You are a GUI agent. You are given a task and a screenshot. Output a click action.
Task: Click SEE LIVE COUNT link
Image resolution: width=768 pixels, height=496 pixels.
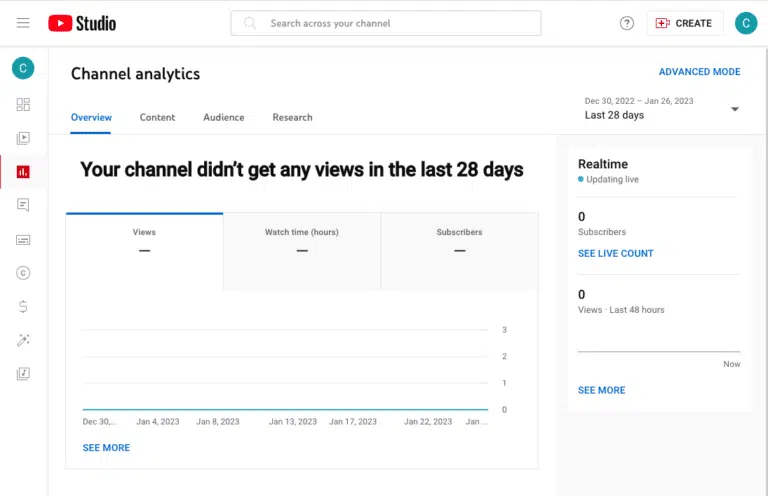[616, 254]
